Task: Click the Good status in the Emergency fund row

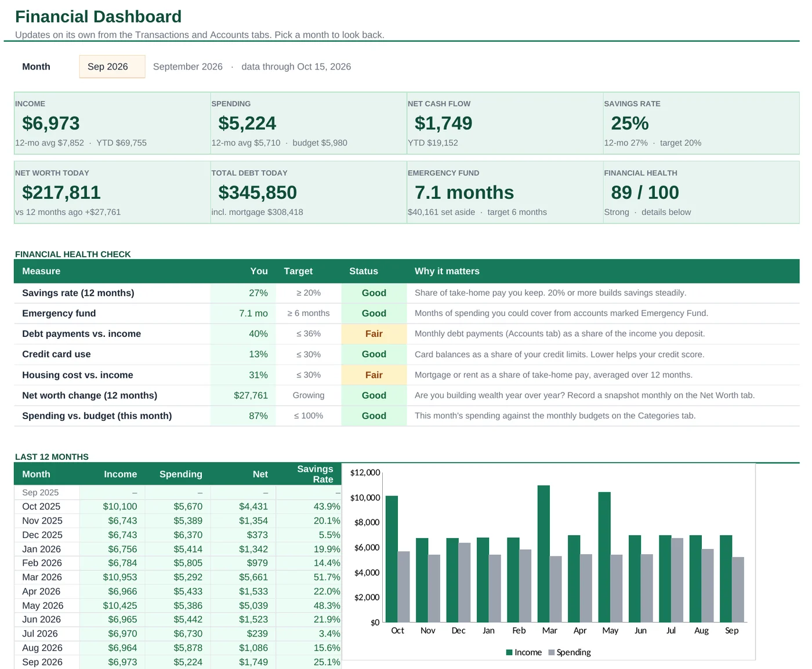Action: [x=374, y=314]
